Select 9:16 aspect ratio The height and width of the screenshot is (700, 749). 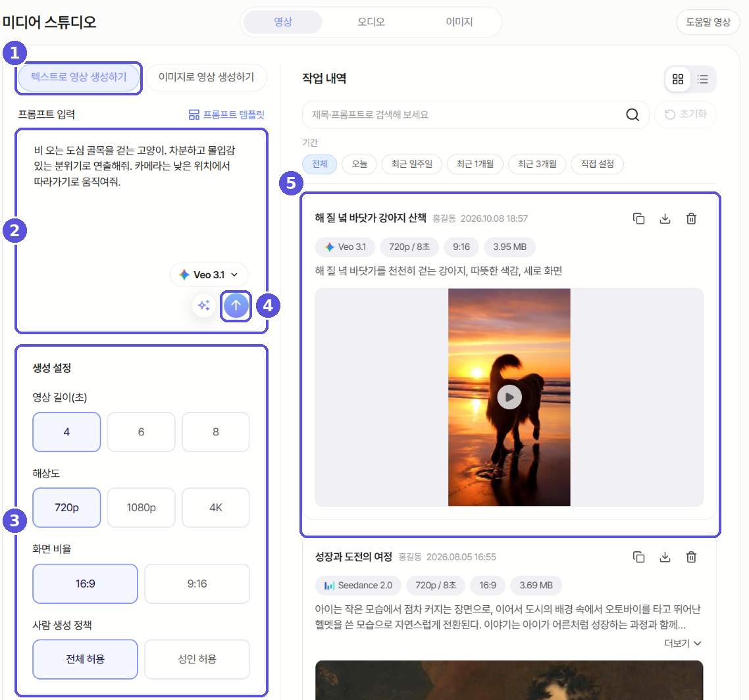tap(197, 584)
